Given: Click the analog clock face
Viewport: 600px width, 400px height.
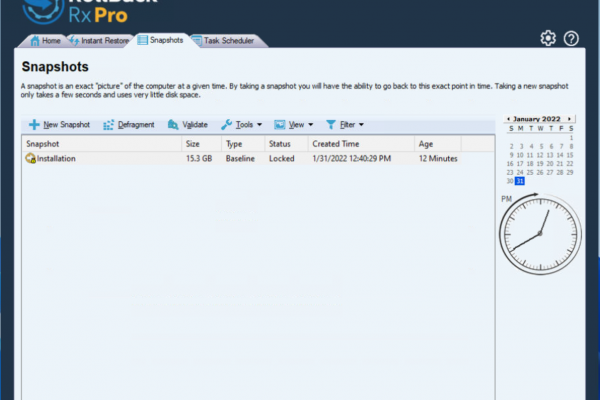Looking at the screenshot, I should tap(540, 233).
